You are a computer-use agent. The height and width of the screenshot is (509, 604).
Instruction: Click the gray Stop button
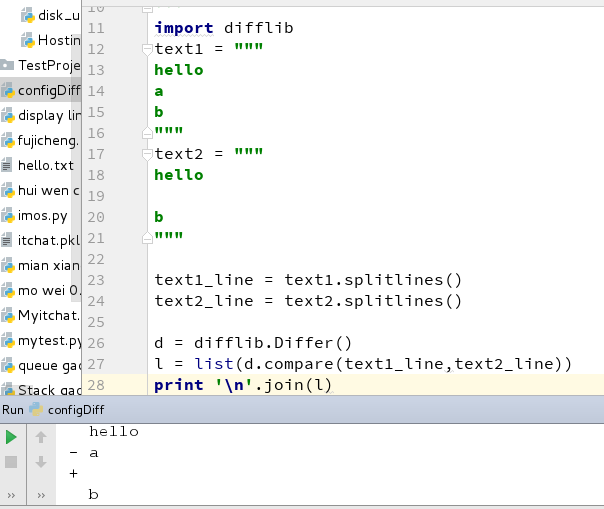[x=11, y=462]
